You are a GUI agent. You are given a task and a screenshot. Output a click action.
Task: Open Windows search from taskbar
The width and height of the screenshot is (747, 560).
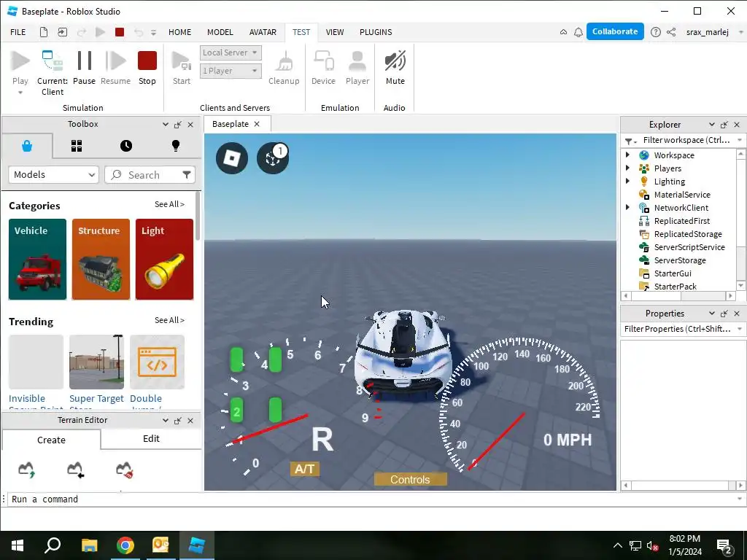(x=53, y=545)
